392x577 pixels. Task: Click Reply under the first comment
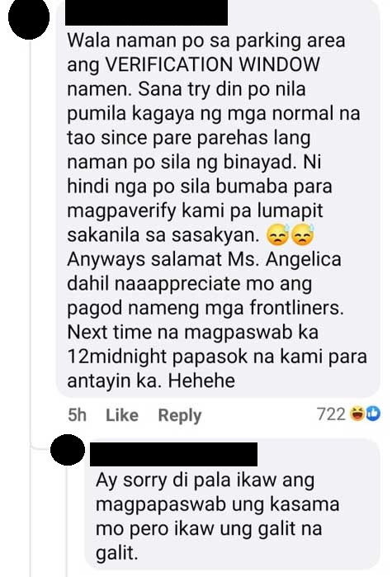(180, 416)
